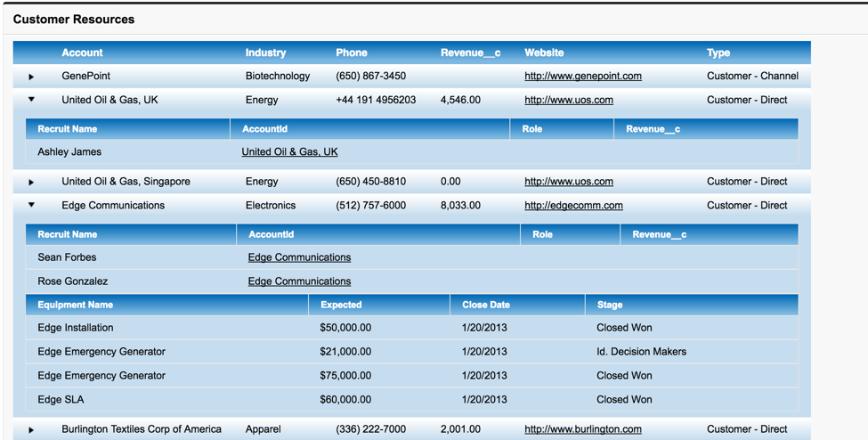Click phone number (336) 222-7000
This screenshot has height=440, width=868.
coord(370,429)
